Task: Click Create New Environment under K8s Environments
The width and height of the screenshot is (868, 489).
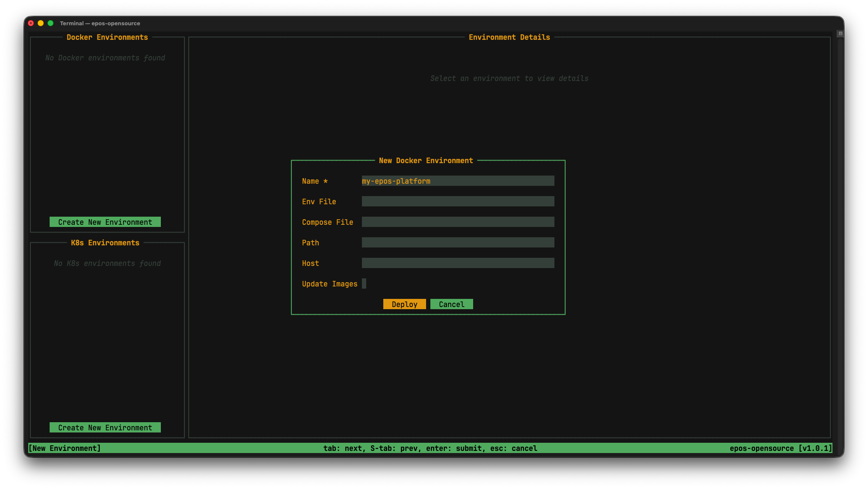Action: point(105,427)
